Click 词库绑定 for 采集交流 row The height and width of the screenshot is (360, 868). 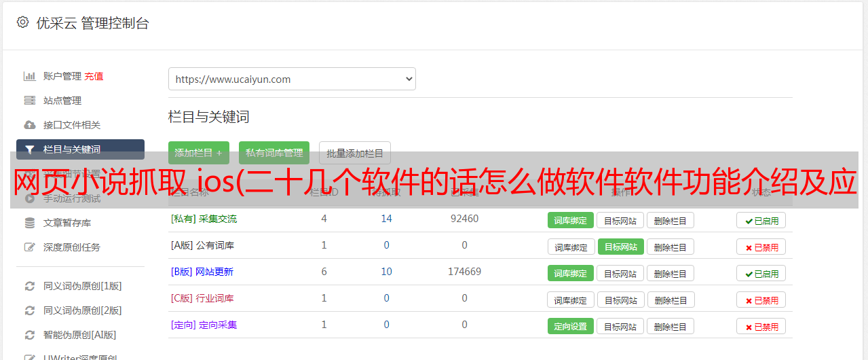[571, 220]
